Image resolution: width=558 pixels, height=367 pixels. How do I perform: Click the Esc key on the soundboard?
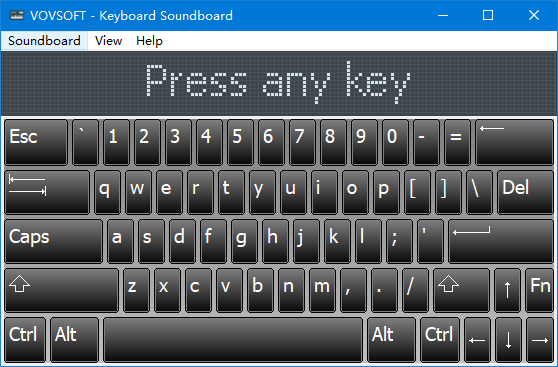36,142
